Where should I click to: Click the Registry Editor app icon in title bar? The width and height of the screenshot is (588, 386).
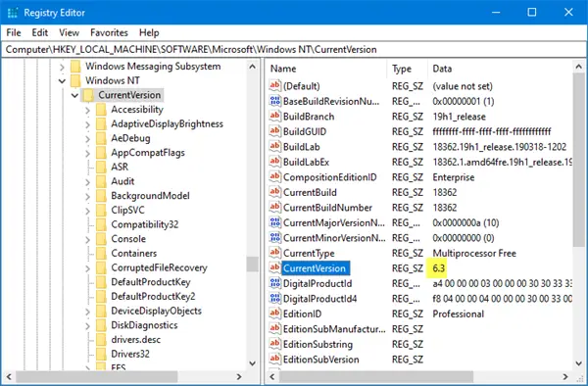(x=13, y=13)
